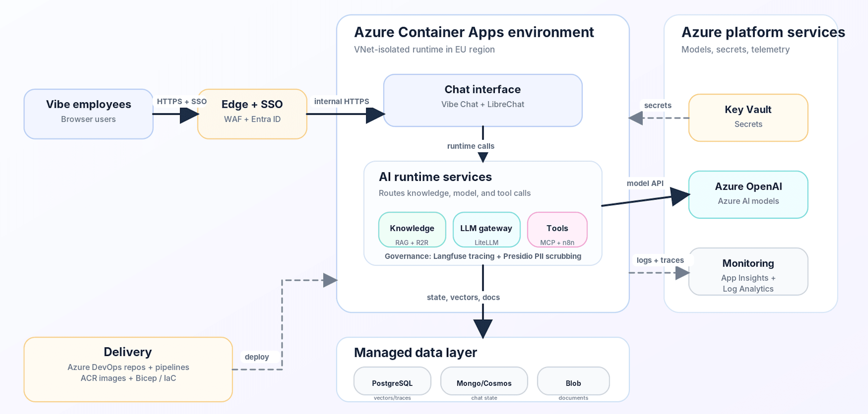Click the Edge + SSO node
This screenshot has height=414, width=868.
252,114
